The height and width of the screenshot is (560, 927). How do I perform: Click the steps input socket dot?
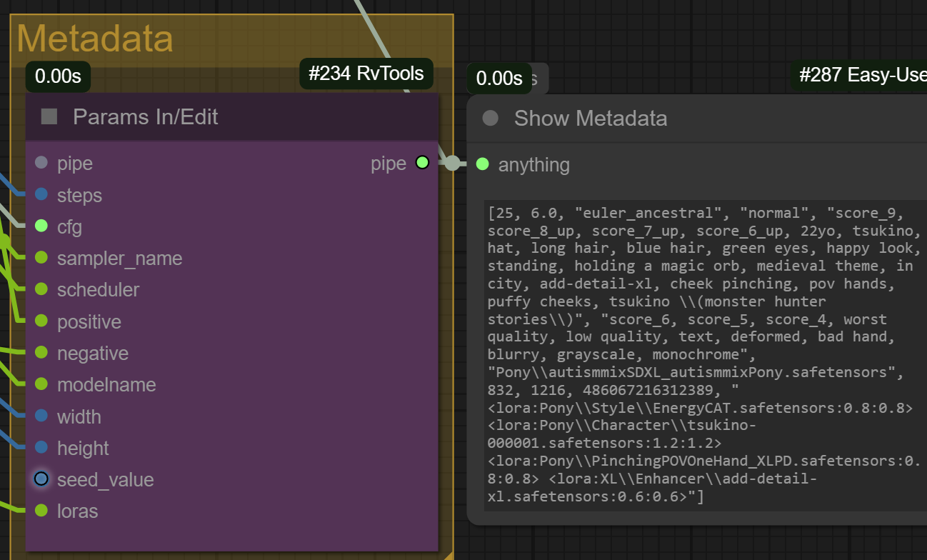tap(41, 194)
